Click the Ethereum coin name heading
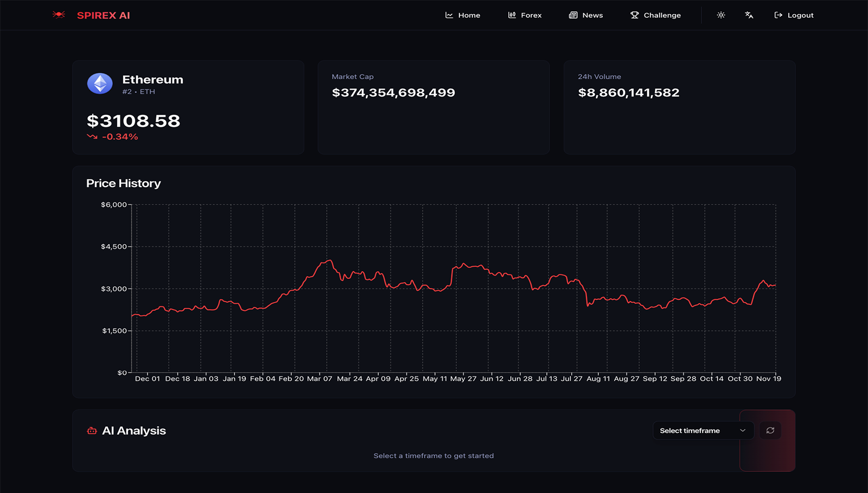The height and width of the screenshot is (493, 868). (152, 80)
